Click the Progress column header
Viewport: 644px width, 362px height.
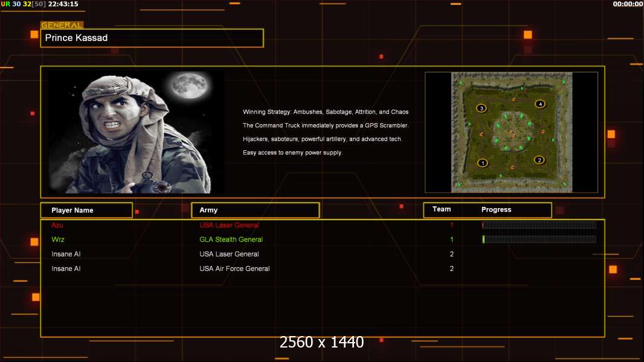[496, 209]
